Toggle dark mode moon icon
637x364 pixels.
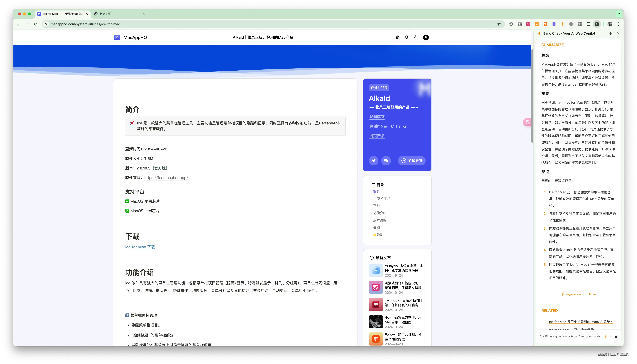coord(416,38)
